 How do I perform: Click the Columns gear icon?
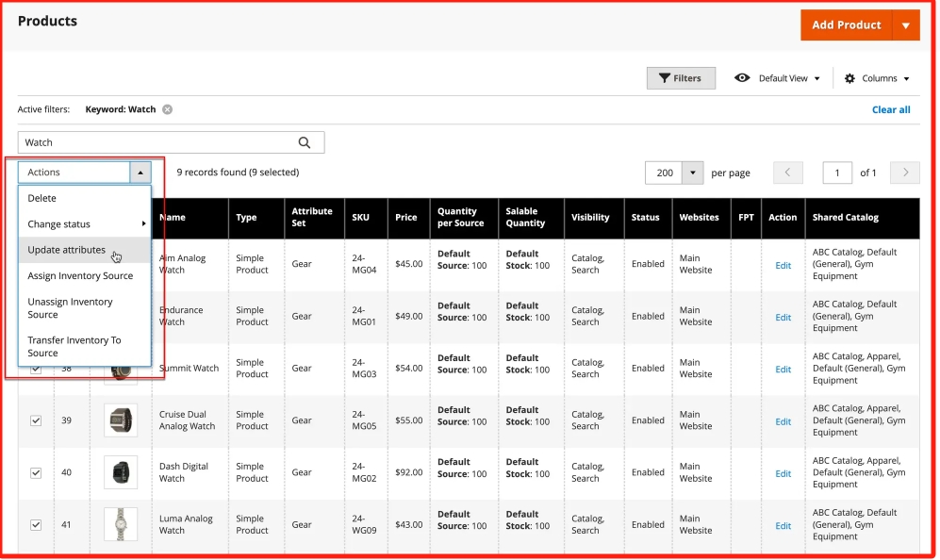pos(849,78)
